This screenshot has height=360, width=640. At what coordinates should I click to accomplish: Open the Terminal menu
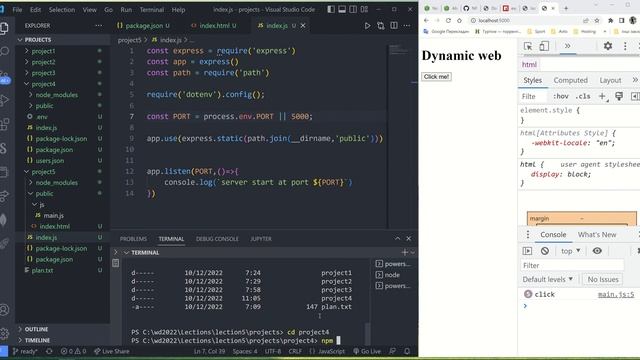coord(151,9)
